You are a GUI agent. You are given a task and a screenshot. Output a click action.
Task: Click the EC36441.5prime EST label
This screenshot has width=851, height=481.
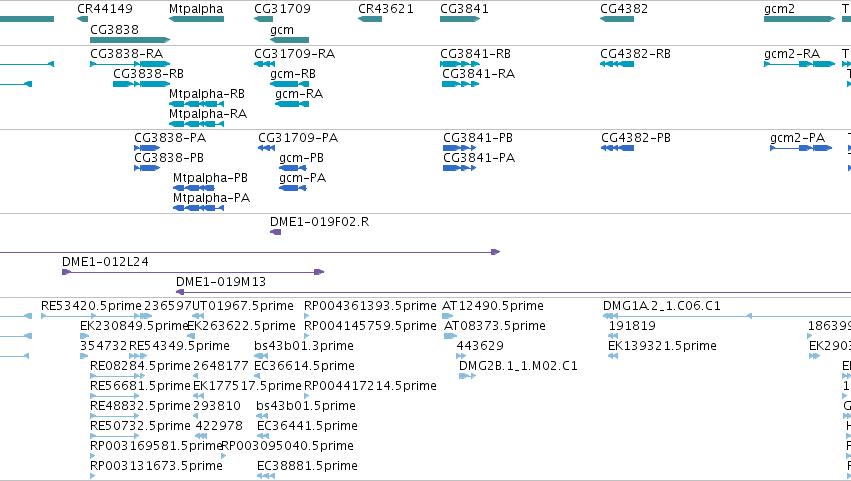307,427
